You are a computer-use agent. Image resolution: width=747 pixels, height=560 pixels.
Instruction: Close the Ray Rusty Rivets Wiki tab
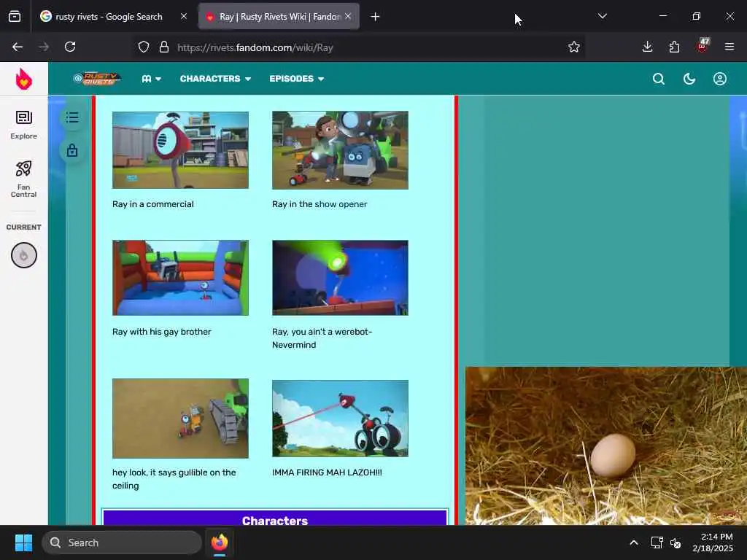348,17
